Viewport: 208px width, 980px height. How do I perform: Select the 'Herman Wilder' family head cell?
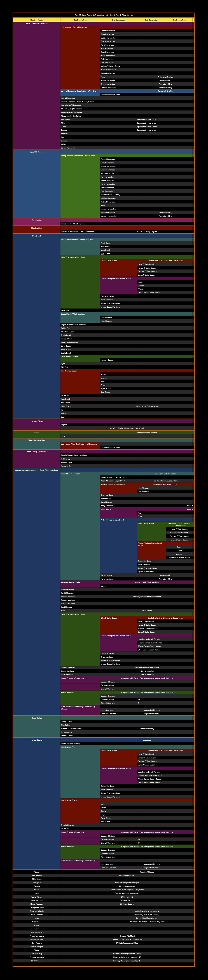click(37, 421)
